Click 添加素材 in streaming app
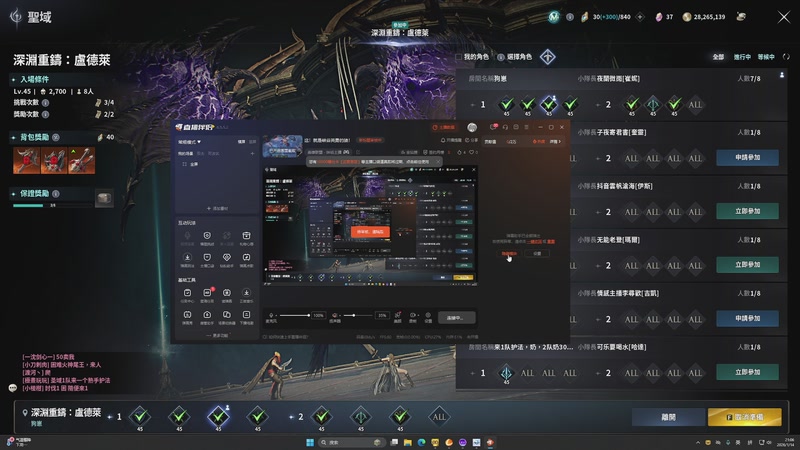This screenshot has width=800, height=450. tap(217, 208)
